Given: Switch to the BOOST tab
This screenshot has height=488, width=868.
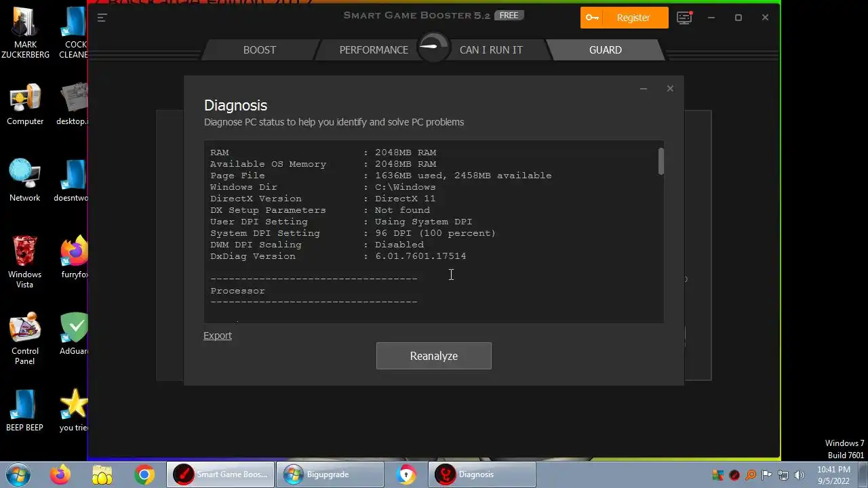Looking at the screenshot, I should pyautogui.click(x=260, y=50).
